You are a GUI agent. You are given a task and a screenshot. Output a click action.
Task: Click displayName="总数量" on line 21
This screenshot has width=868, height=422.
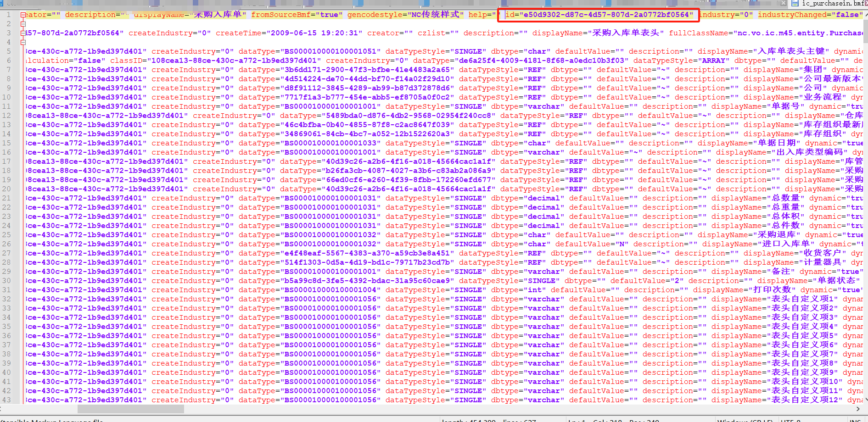(x=758, y=198)
